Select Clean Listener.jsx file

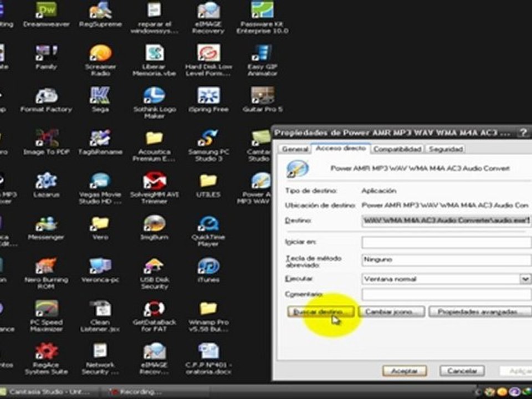tap(100, 316)
